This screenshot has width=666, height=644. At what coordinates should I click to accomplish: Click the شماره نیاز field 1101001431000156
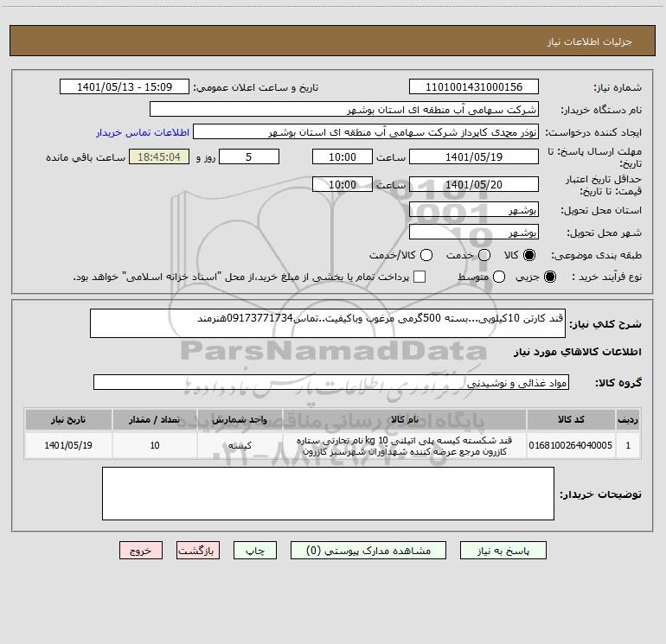point(474,87)
